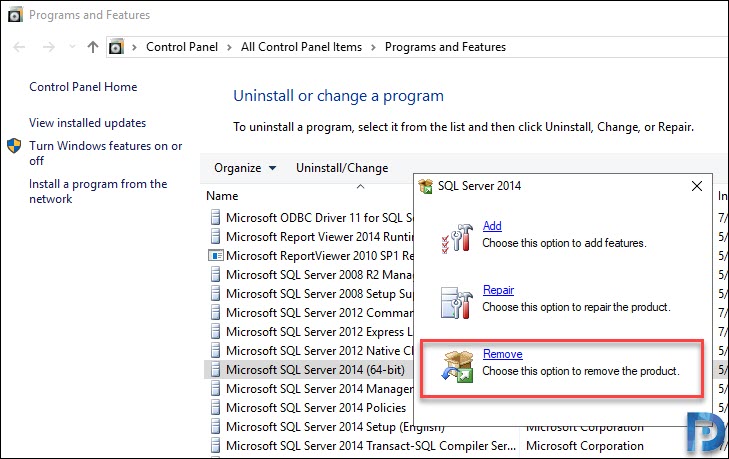Click the SQL Server 2014 dialog title icon
The width and height of the screenshot is (729, 459).
[x=425, y=186]
